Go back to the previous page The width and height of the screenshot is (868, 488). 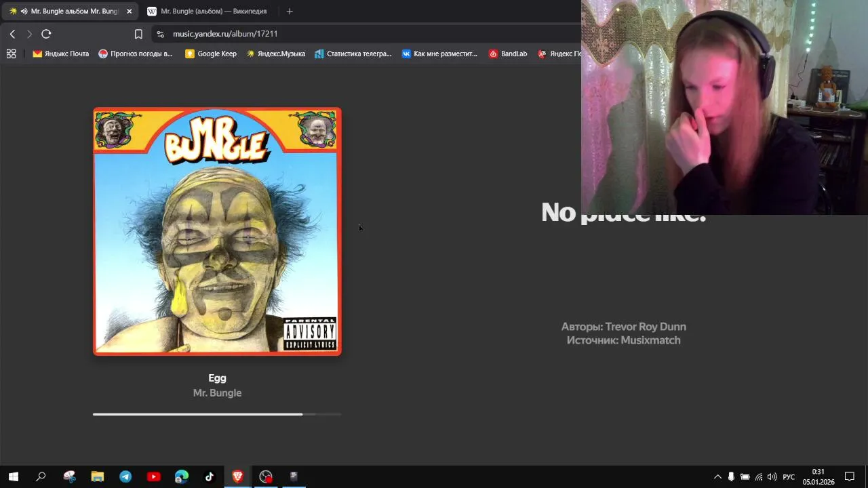click(x=12, y=34)
